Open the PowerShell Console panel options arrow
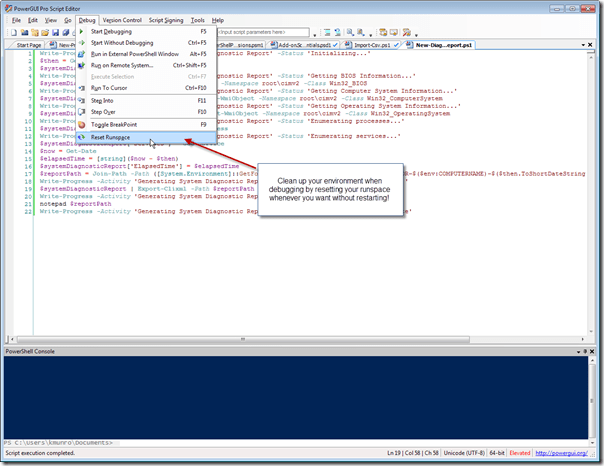 tap(579, 352)
